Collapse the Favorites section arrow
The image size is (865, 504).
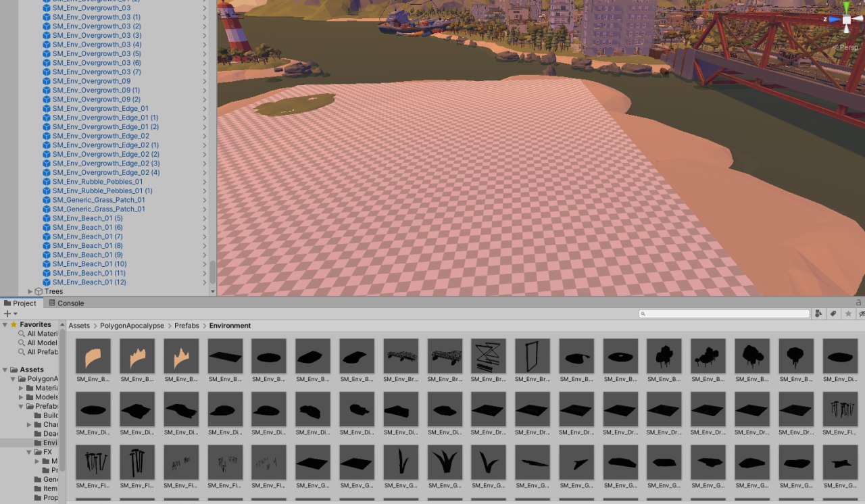point(5,325)
